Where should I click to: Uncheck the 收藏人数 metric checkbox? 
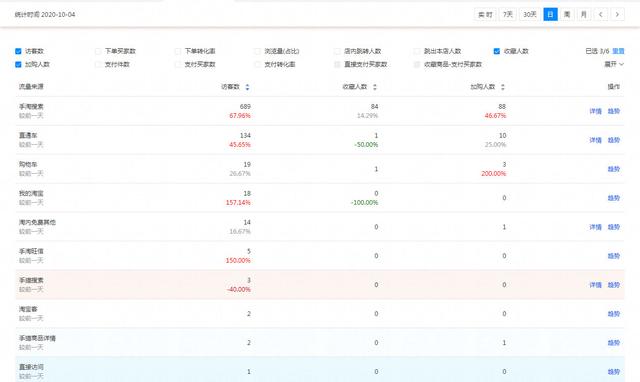click(x=497, y=51)
